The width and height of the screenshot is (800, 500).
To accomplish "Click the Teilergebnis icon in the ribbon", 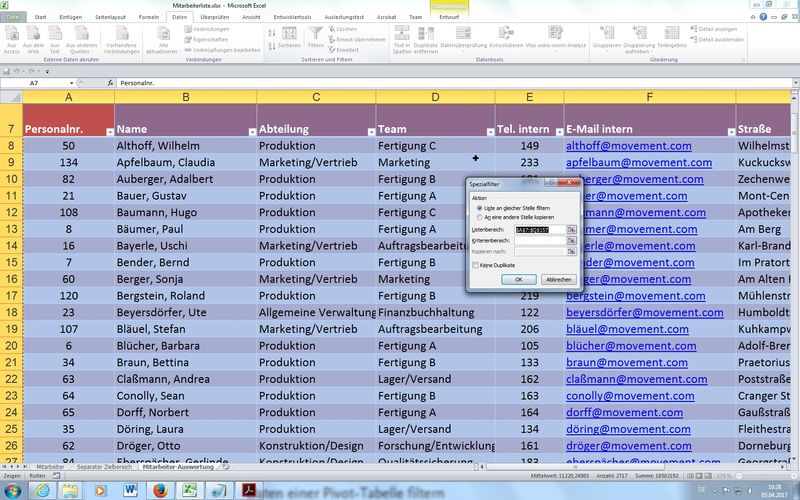I will [672, 38].
